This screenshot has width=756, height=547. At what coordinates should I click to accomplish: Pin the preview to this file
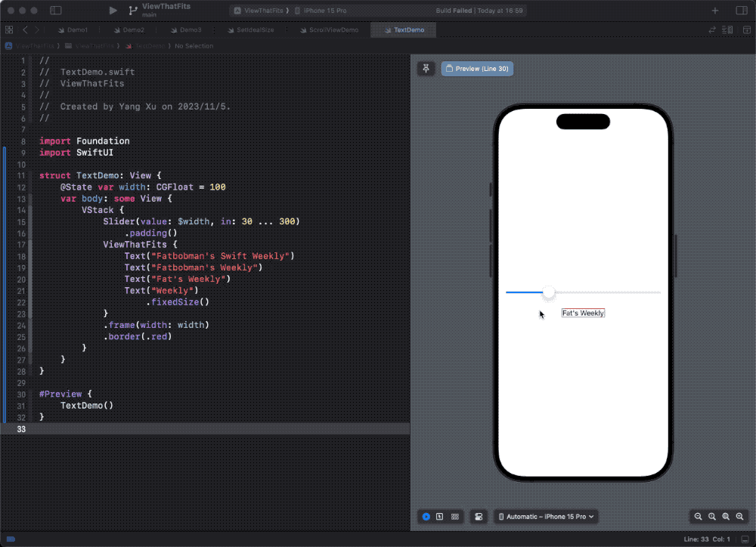[x=426, y=69]
